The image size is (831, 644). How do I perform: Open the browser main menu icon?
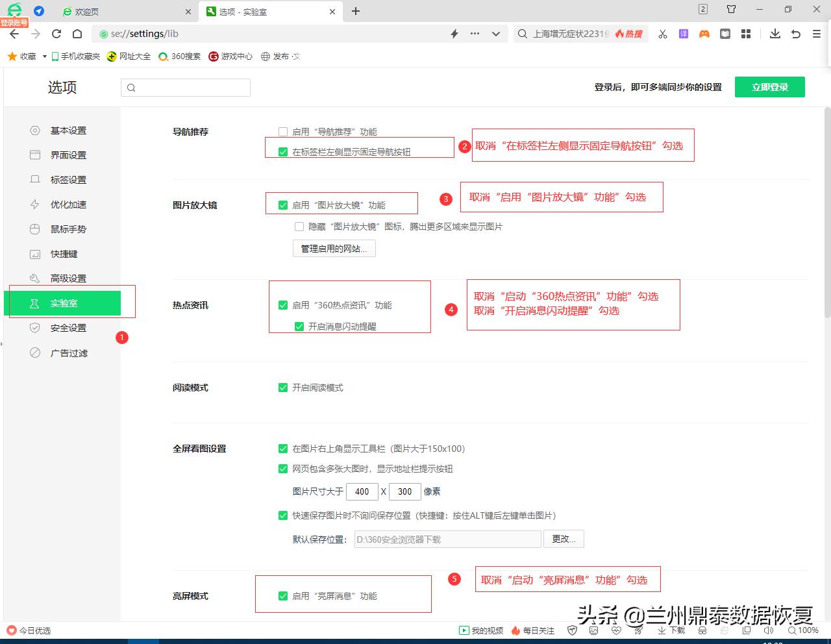pos(816,34)
